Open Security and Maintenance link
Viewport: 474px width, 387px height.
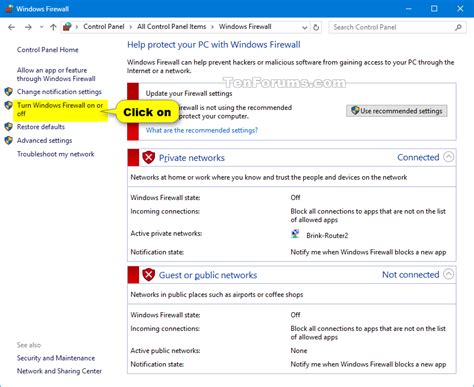click(x=56, y=358)
